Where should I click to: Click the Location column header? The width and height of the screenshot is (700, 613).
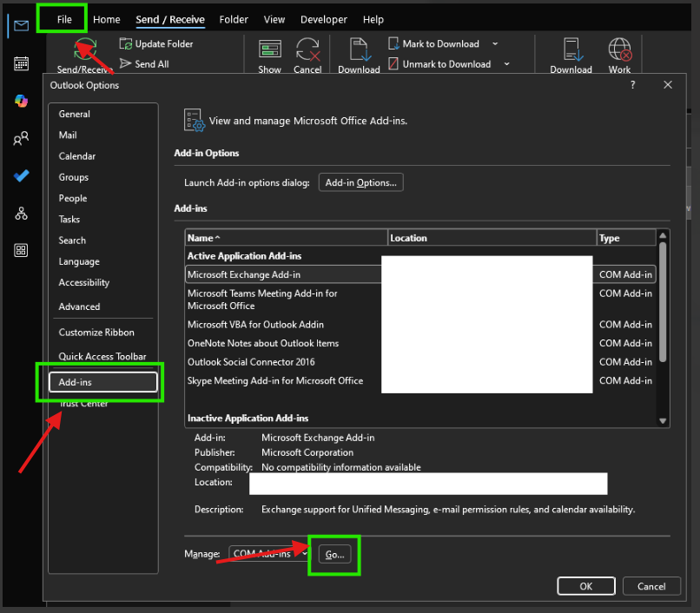pyautogui.click(x=492, y=238)
